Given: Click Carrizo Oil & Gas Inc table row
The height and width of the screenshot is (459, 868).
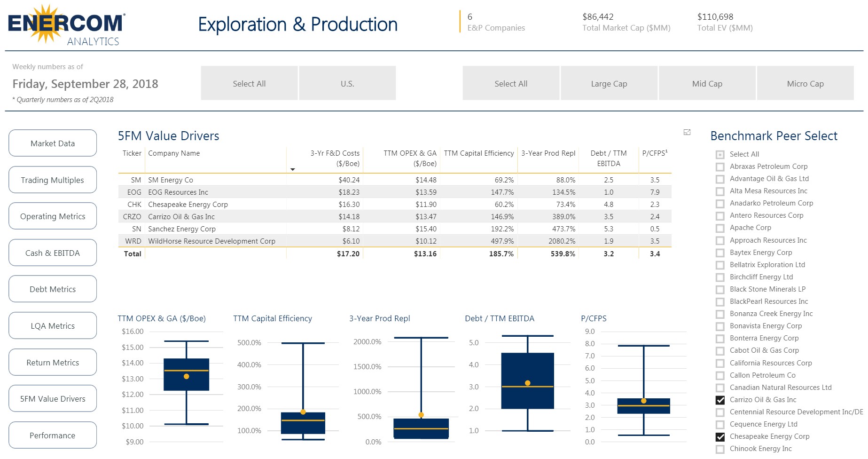Looking at the screenshot, I should point(395,217).
